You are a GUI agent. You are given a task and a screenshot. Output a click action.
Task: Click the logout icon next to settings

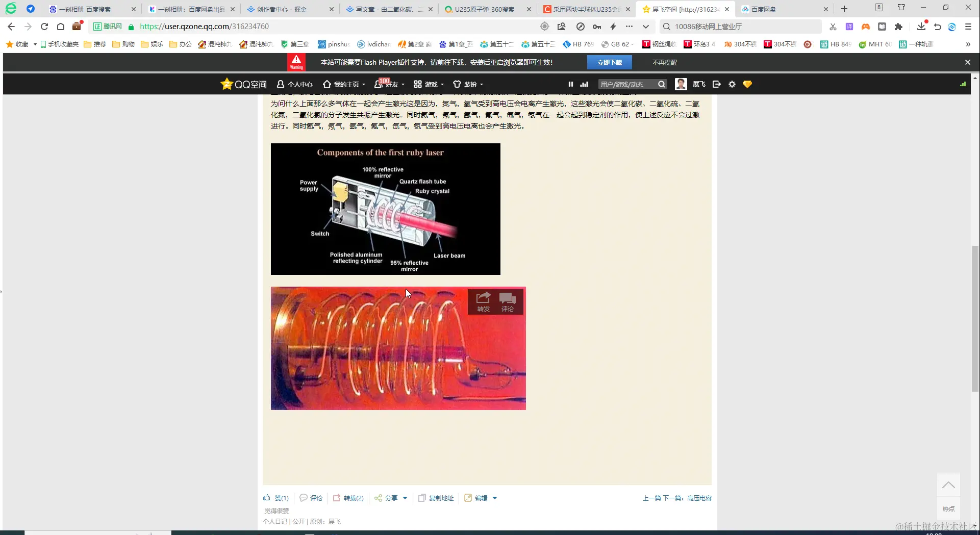click(716, 84)
